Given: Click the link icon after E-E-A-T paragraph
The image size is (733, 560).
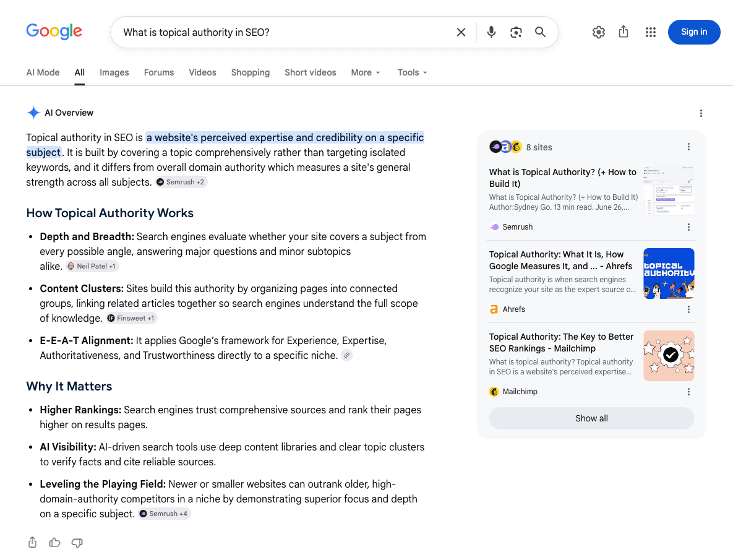Looking at the screenshot, I should tap(346, 355).
